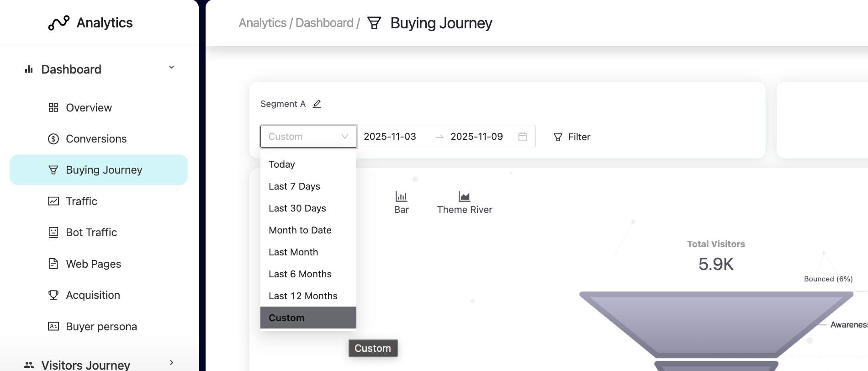Click the Dashboard breadcrumb link
The image size is (868, 371).
(324, 23)
